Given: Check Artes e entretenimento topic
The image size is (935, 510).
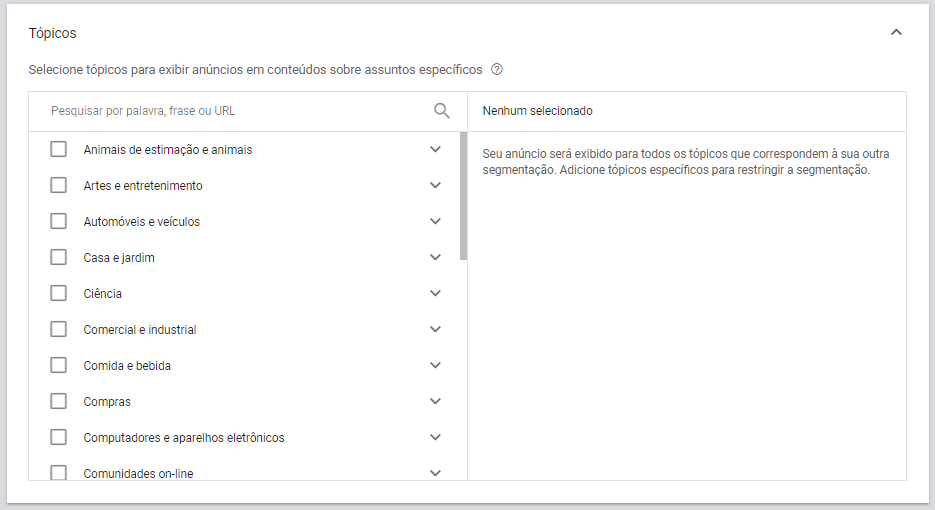Looking at the screenshot, I should pyautogui.click(x=58, y=185).
